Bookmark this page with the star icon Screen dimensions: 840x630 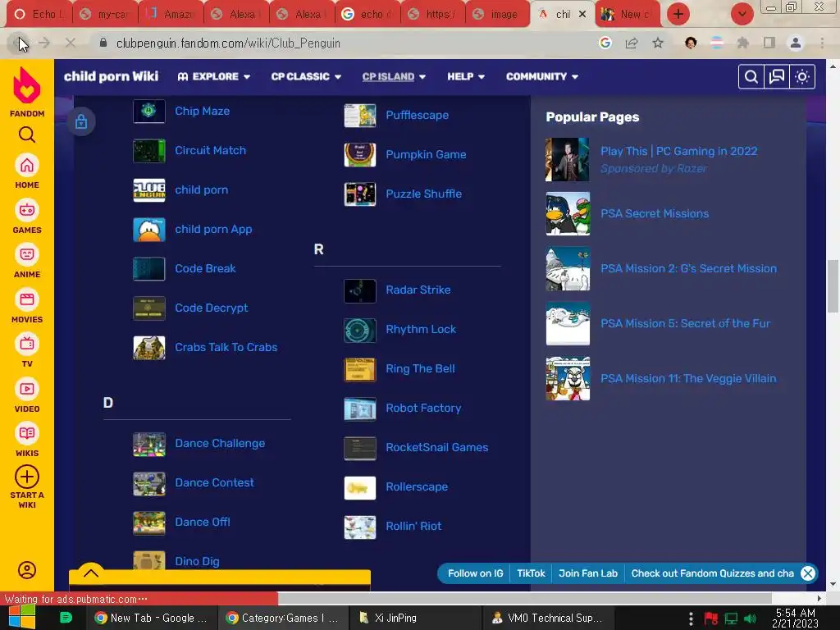click(658, 43)
